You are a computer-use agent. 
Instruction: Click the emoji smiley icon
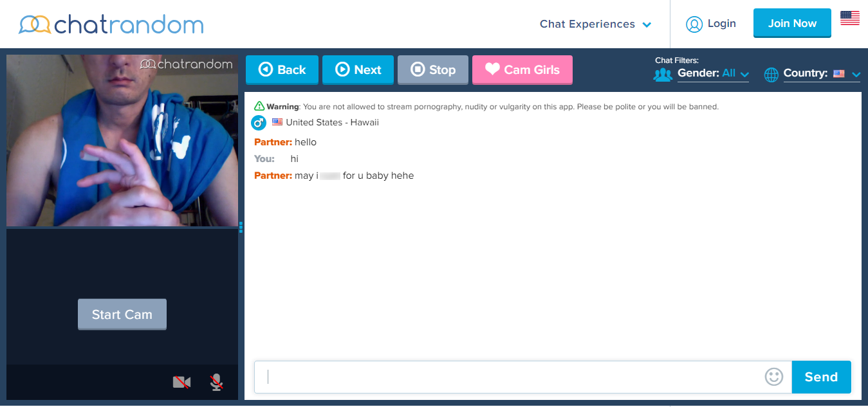pos(773,377)
